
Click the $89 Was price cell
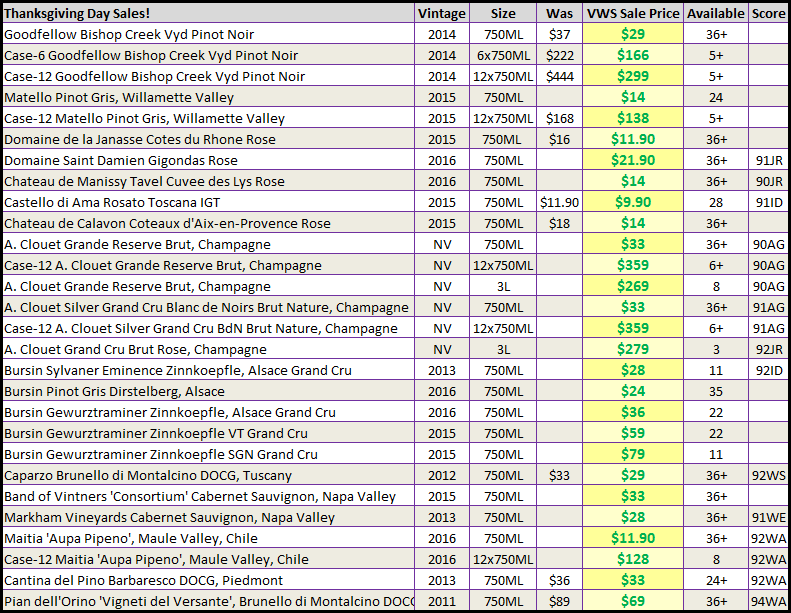point(559,602)
